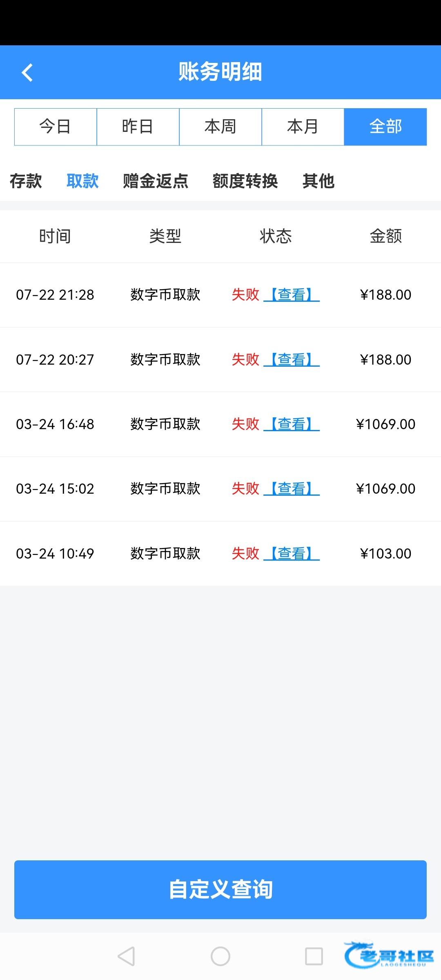Switch to the 赠金返点 category
The height and width of the screenshot is (980, 441).
156,181
